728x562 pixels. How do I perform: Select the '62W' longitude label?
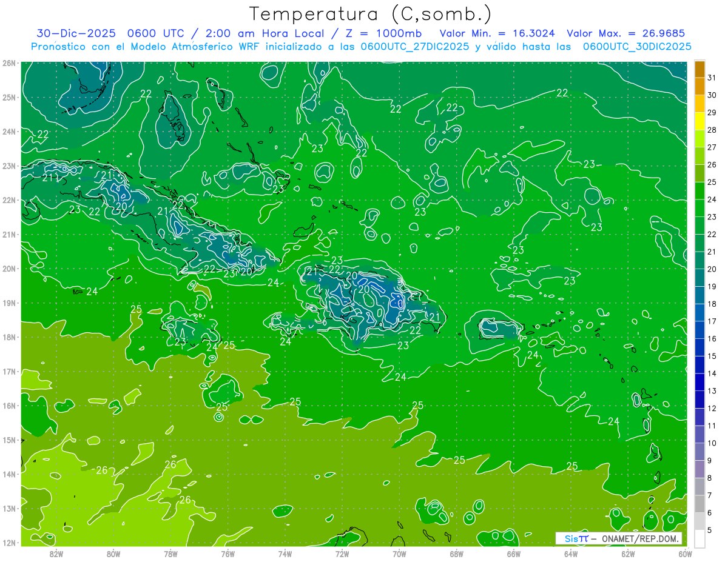pos(629,554)
